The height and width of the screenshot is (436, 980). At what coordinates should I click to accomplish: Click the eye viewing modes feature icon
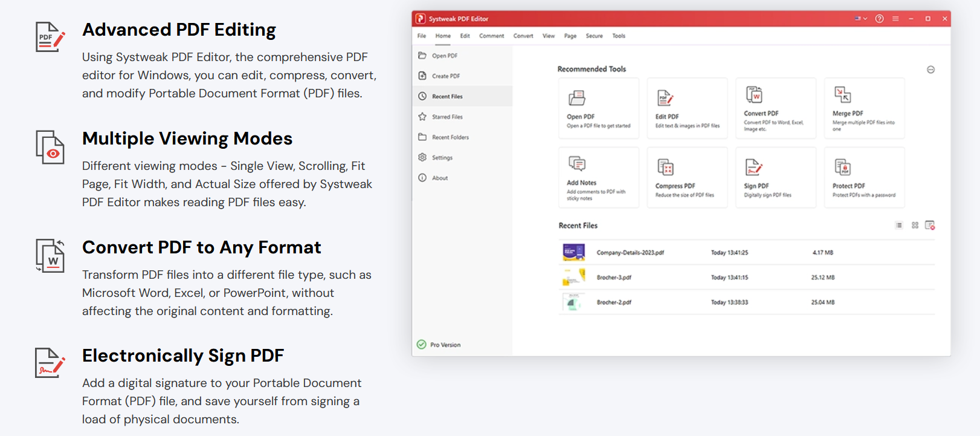coord(50,147)
